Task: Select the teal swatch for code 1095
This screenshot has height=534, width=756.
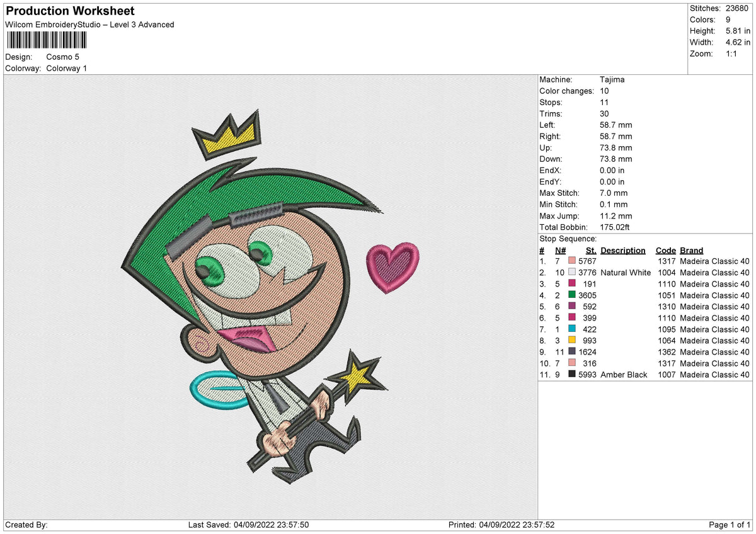Action: [572, 329]
